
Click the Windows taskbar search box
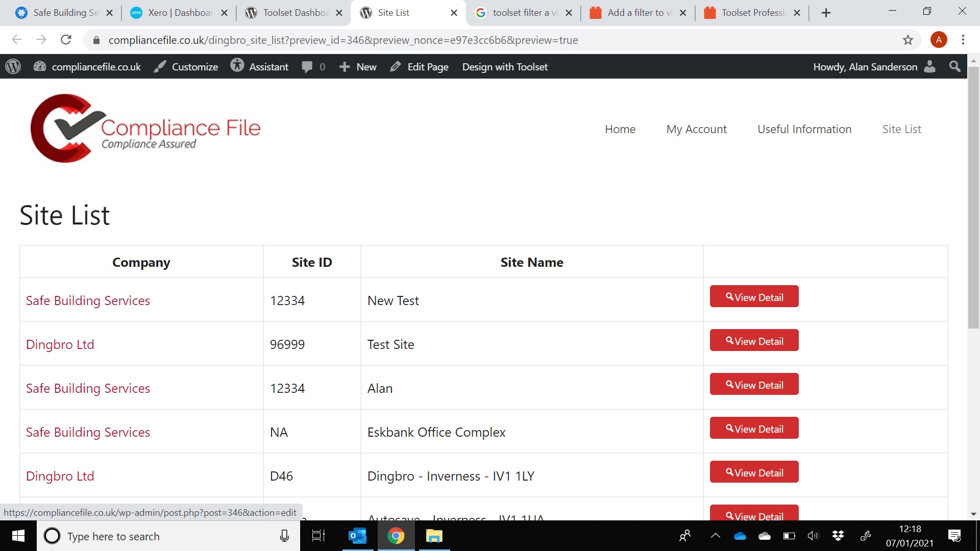(x=168, y=536)
